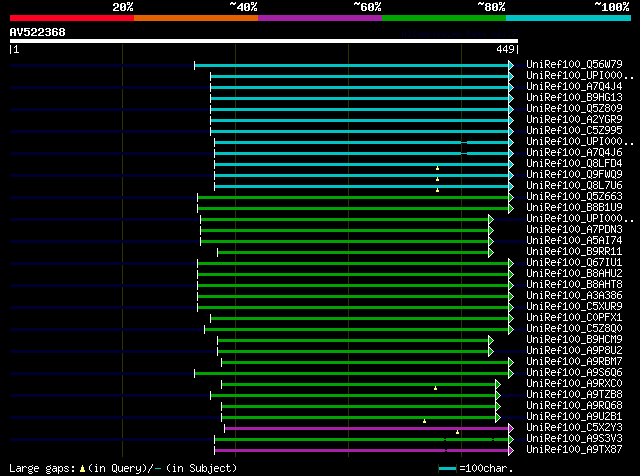
Task: Click the query end position label 449
Action: pyautogui.click(x=505, y=49)
